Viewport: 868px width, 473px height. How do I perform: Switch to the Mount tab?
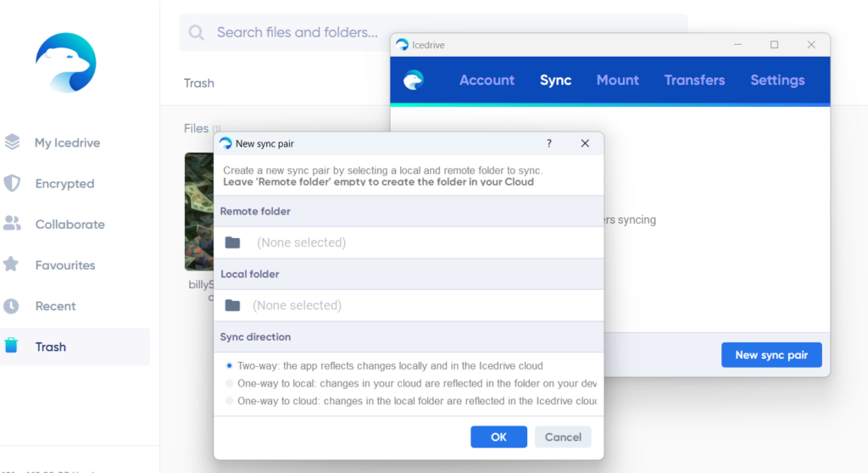coord(617,81)
